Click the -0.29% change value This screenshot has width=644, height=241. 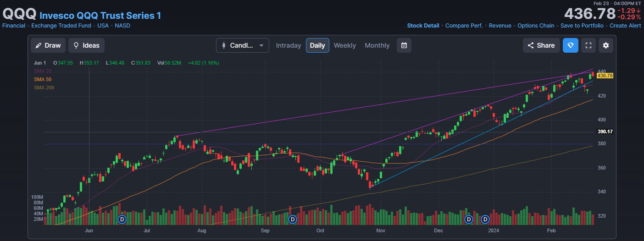coord(629,17)
